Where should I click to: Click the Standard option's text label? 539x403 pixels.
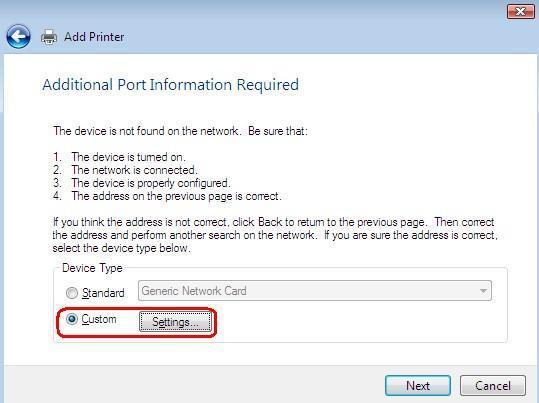tap(103, 293)
